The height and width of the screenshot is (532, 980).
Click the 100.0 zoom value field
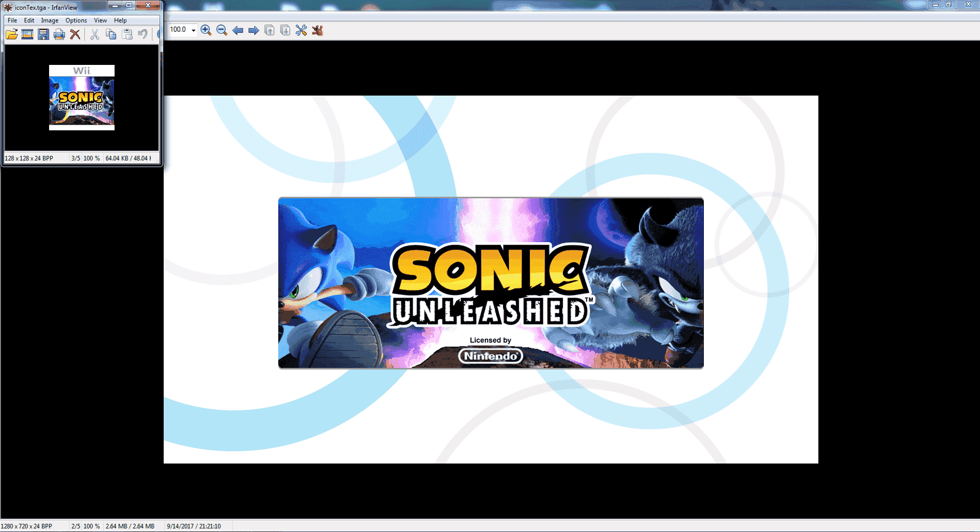[179, 30]
